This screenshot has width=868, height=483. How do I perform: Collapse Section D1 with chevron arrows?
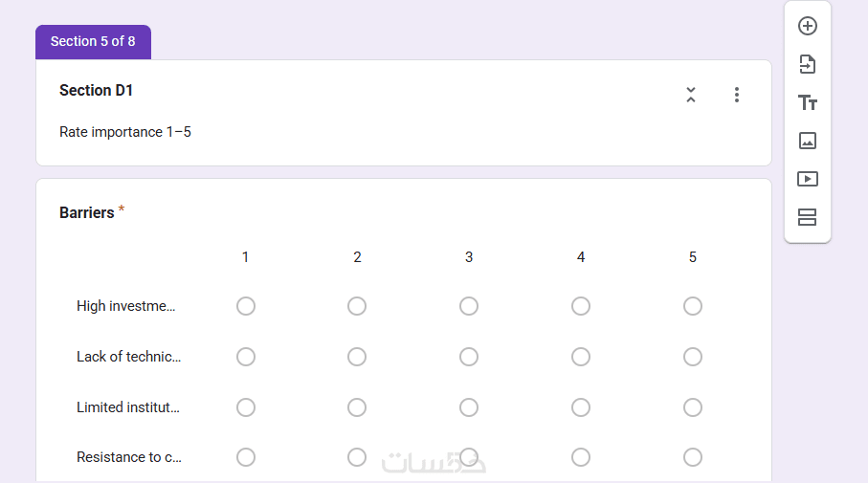pos(691,95)
